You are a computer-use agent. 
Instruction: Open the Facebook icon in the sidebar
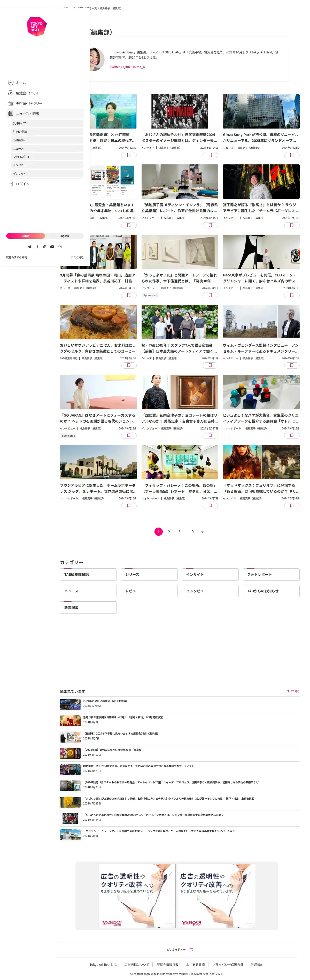point(37,247)
